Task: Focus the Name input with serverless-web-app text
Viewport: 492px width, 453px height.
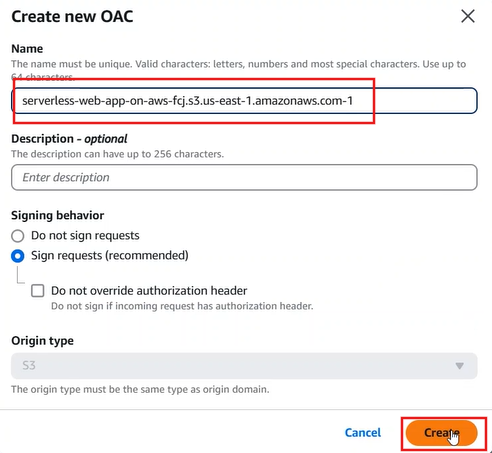Action: click(244, 101)
